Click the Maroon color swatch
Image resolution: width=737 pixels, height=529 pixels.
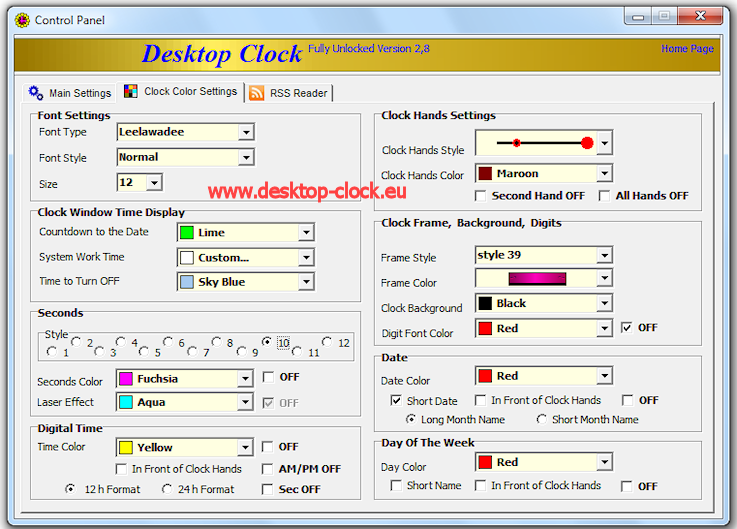pos(485,174)
